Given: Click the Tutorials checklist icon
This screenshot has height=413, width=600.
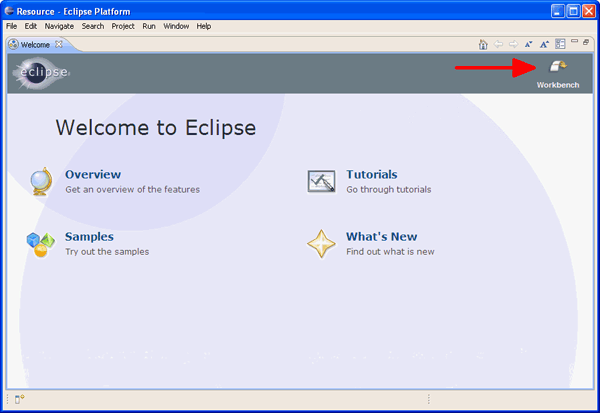Looking at the screenshot, I should (321, 181).
